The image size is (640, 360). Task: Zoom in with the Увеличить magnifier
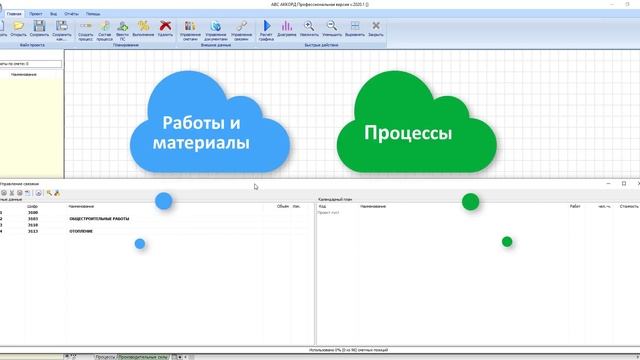309,29
